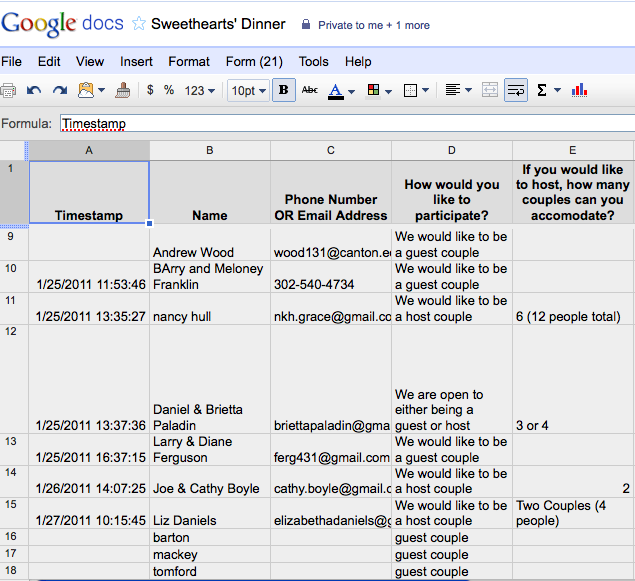Open the Help menu
The height and width of the screenshot is (581, 635).
358,62
